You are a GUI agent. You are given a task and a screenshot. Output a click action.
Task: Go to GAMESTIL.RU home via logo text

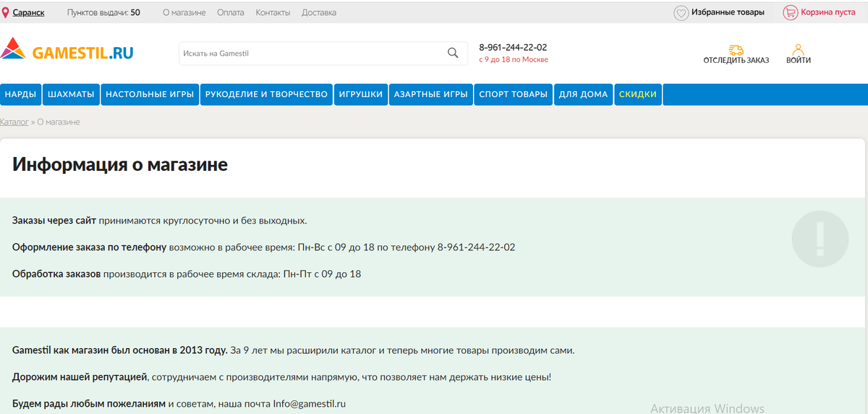pos(82,53)
